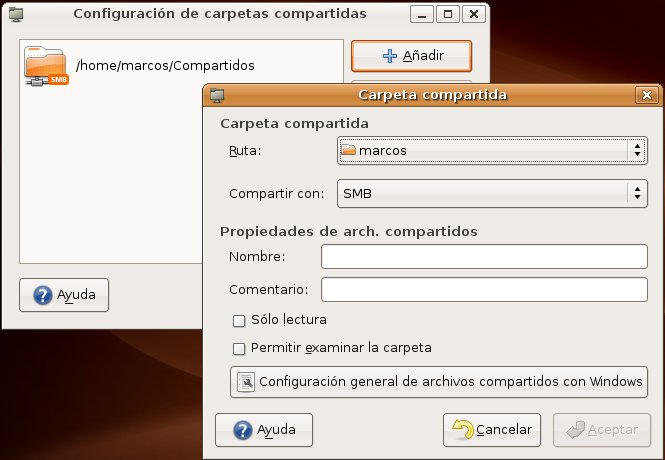Screen dimensions: 665x460
Task: Enable the Sólo lectura checkbox
Action: (x=239, y=320)
